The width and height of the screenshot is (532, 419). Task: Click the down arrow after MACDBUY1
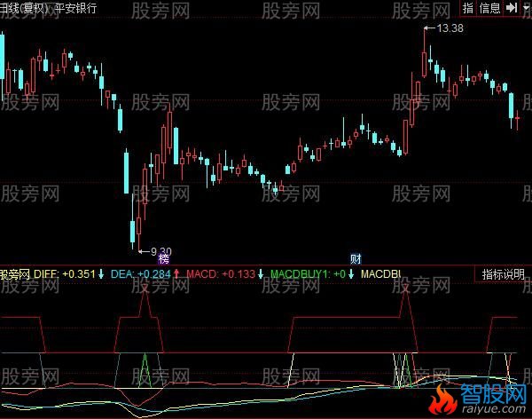pyautogui.click(x=351, y=274)
